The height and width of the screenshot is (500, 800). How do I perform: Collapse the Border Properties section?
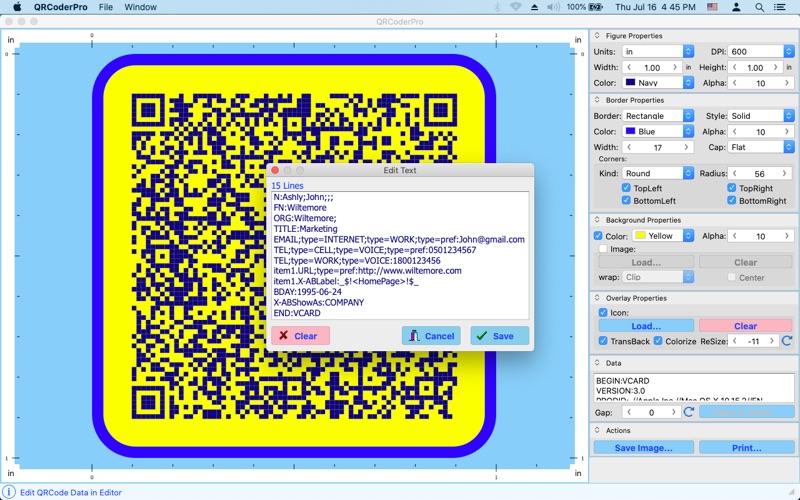coord(597,100)
